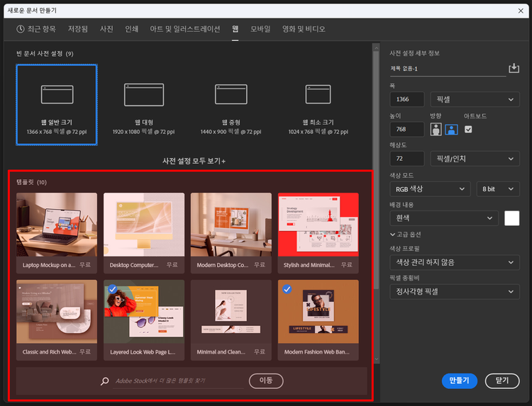This screenshot has height=406, width=532.
Task: Open the resolution unit 픽셀/인치 dropdown
Action: tap(475, 159)
